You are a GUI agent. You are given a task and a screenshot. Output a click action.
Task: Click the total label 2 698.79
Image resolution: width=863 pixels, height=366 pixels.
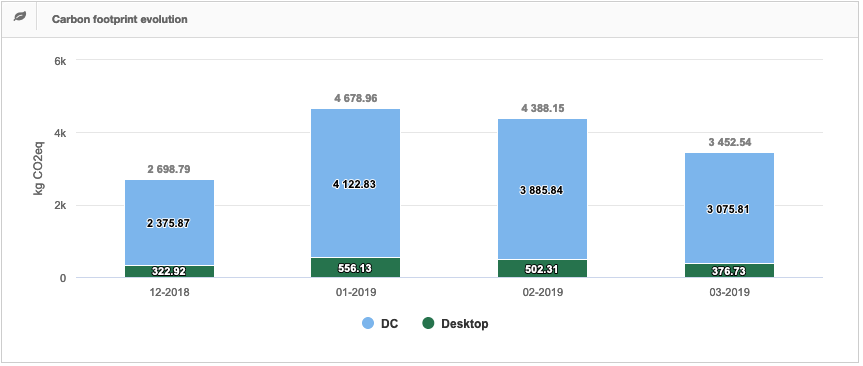(x=169, y=169)
